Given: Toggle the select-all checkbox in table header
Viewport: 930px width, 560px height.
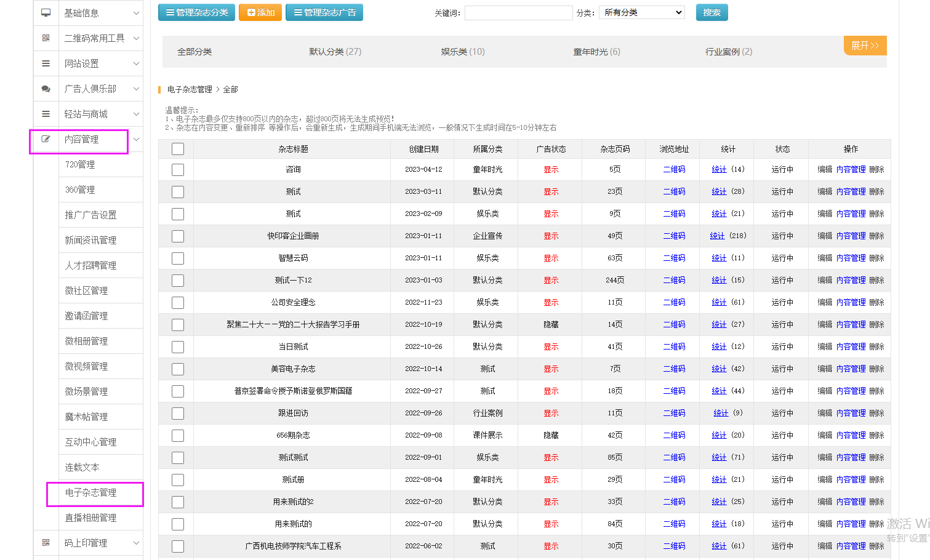Looking at the screenshot, I should [178, 149].
